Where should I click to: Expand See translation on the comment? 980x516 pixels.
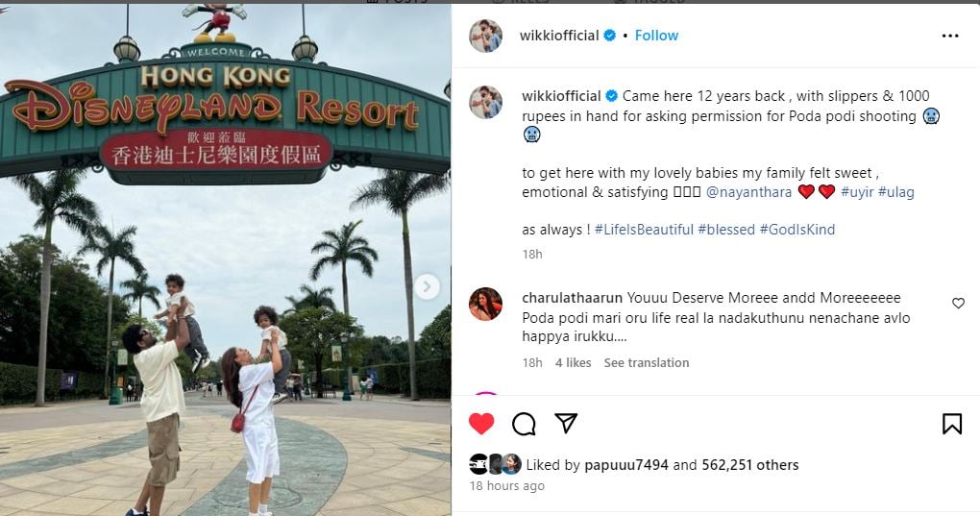[x=647, y=363]
